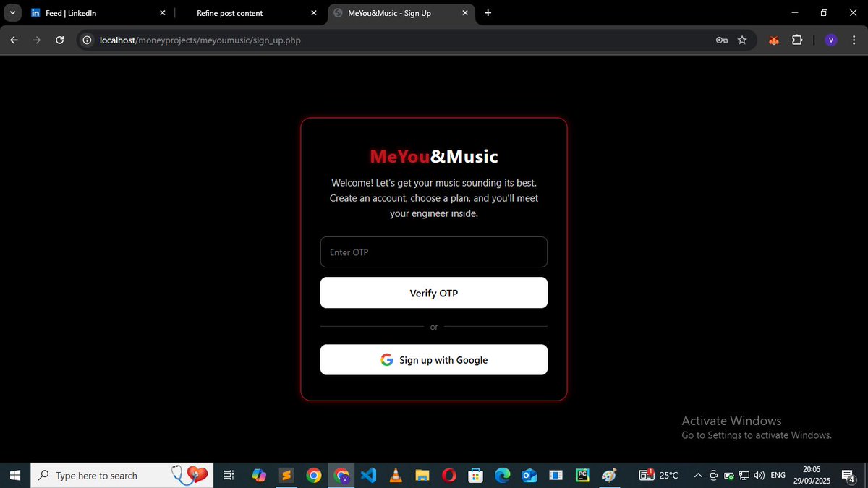This screenshot has height=488, width=868.
Task: Switch the ENG input language indicator
Action: click(778, 475)
